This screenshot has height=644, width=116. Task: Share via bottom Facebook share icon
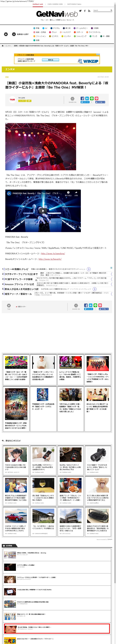coord(86,305)
